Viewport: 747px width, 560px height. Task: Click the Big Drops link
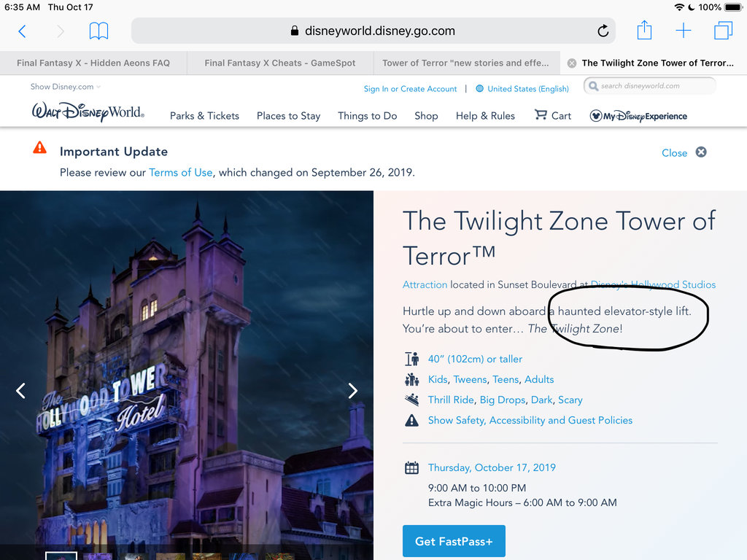coord(502,400)
